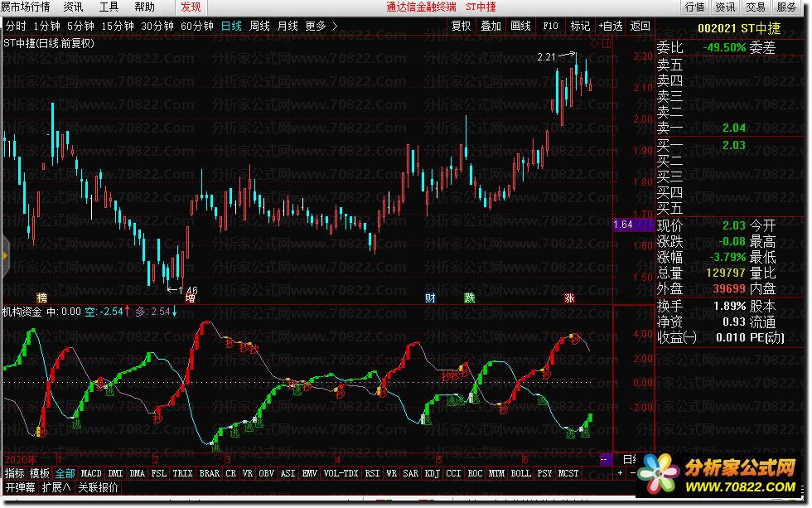Click the 返回 back button
812x508 pixels.
pos(640,26)
